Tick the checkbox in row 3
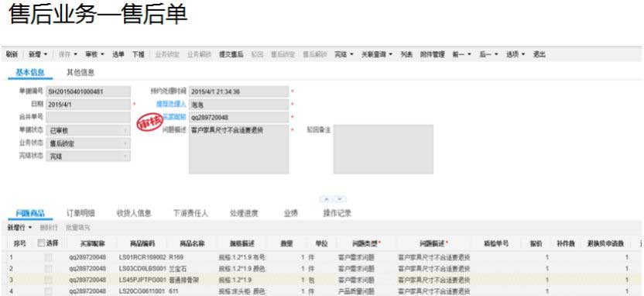 (49, 280)
